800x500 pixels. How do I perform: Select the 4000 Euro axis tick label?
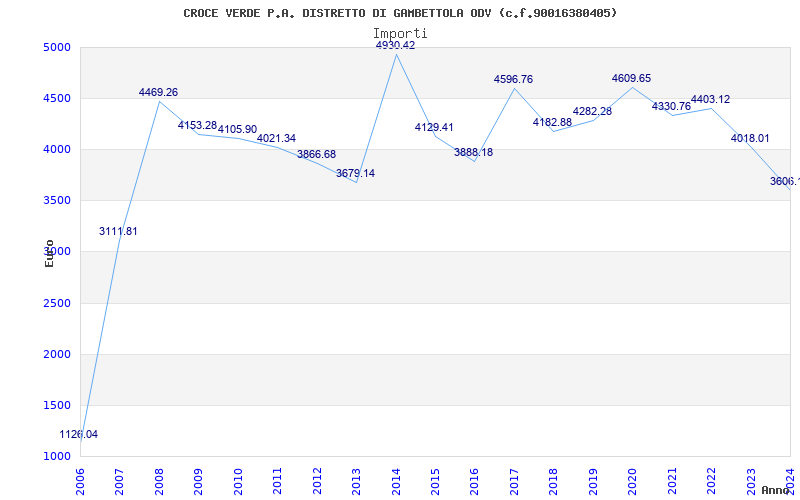coord(57,149)
